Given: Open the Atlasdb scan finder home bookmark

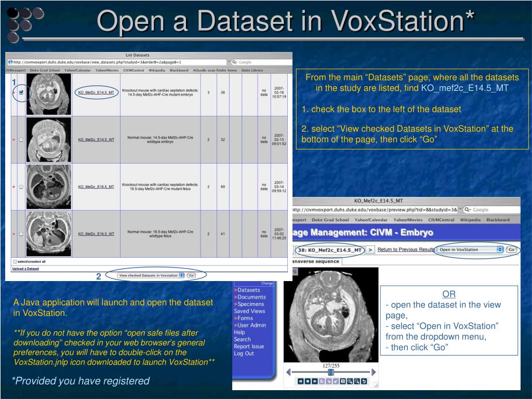Looking at the screenshot, I should pos(215,70).
